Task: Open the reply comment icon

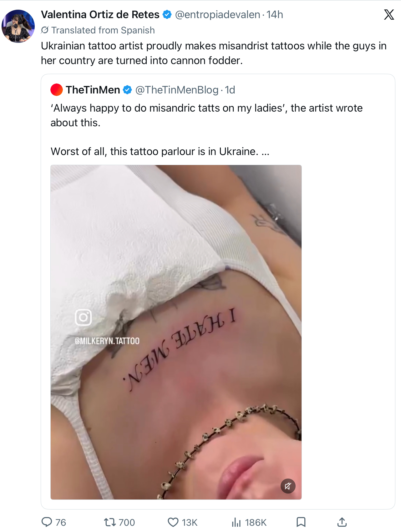Action: pos(47,522)
